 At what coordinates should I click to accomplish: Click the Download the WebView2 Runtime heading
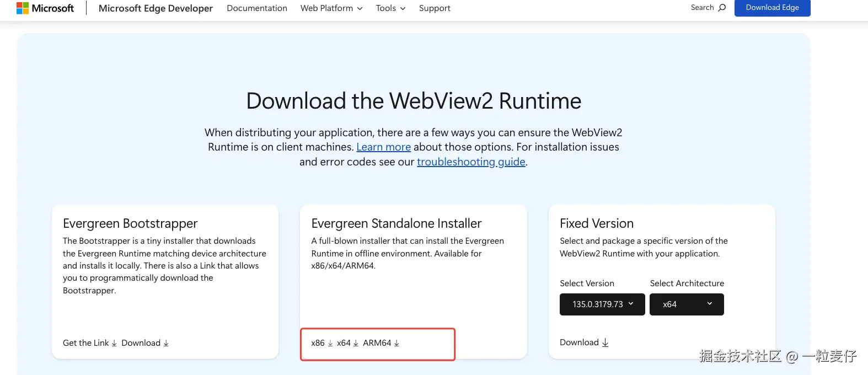tap(414, 101)
